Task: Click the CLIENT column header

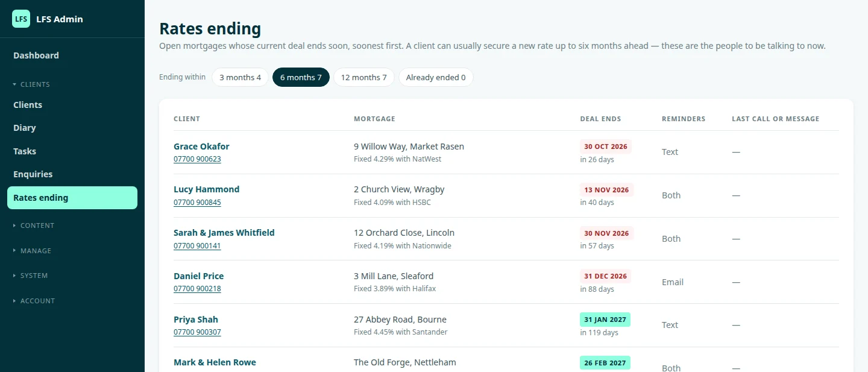Action: coord(187,119)
